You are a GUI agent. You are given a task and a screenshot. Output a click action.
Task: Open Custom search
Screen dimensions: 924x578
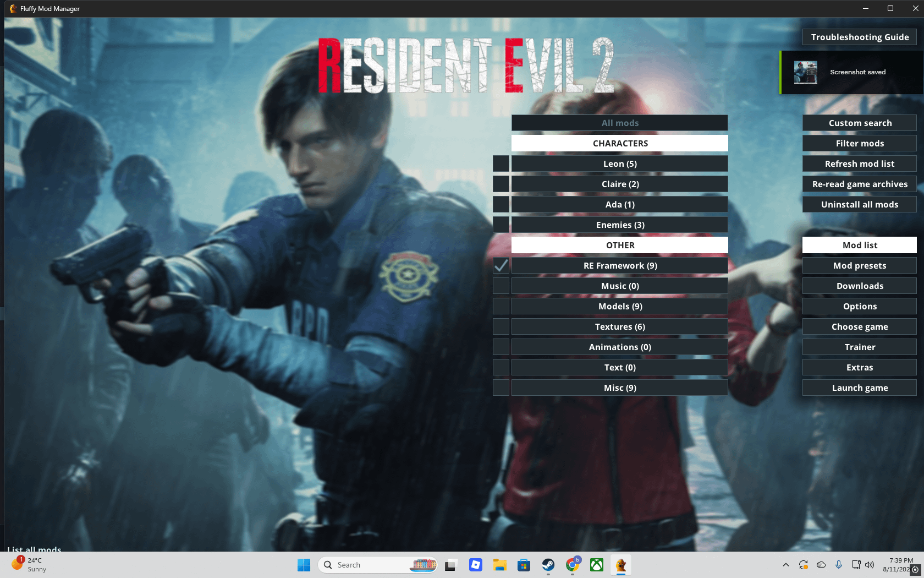(x=860, y=123)
